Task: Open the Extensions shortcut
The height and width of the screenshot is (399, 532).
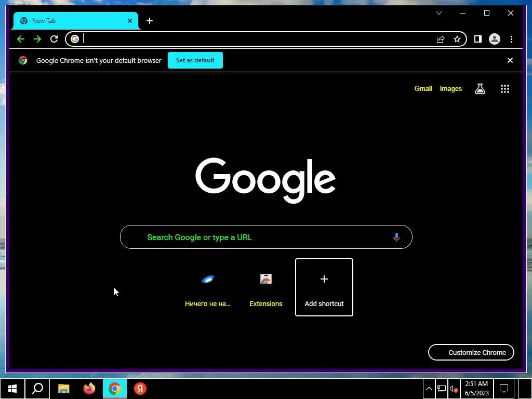Action: (x=265, y=287)
